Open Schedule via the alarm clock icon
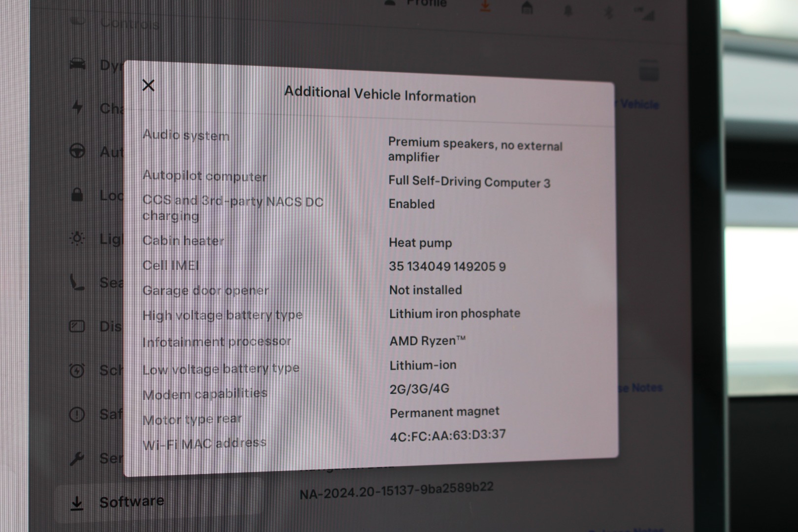Screen dimensions: 798x532 (x=77, y=370)
